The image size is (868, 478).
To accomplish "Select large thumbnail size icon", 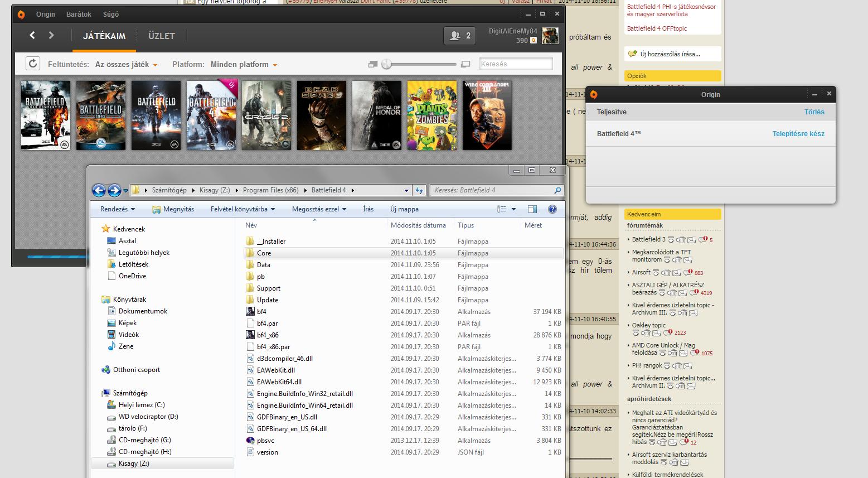I will coord(466,65).
